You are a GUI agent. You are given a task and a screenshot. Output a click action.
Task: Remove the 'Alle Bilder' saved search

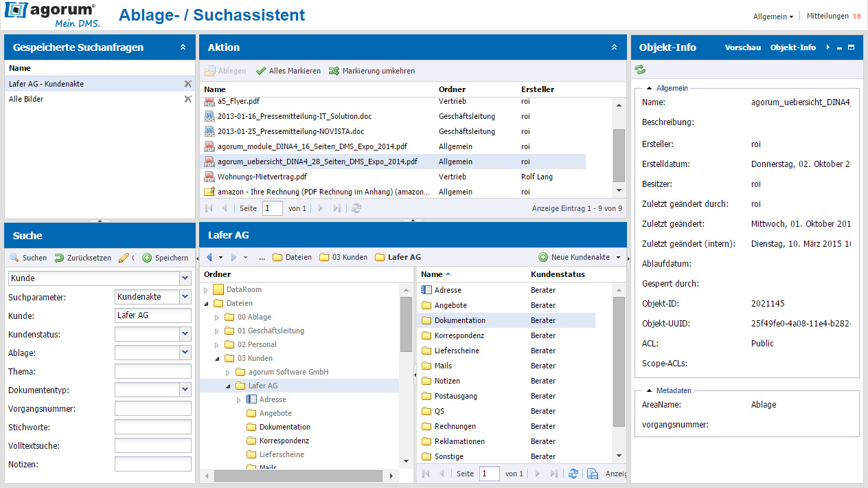point(187,99)
